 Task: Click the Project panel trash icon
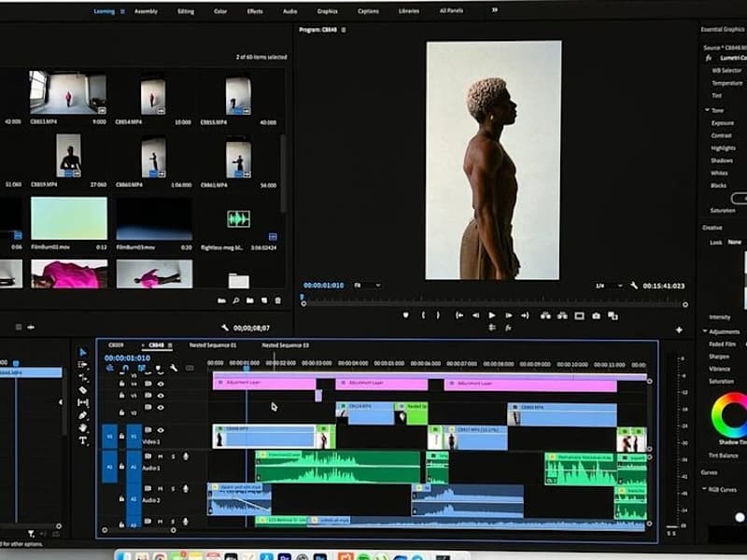click(277, 301)
